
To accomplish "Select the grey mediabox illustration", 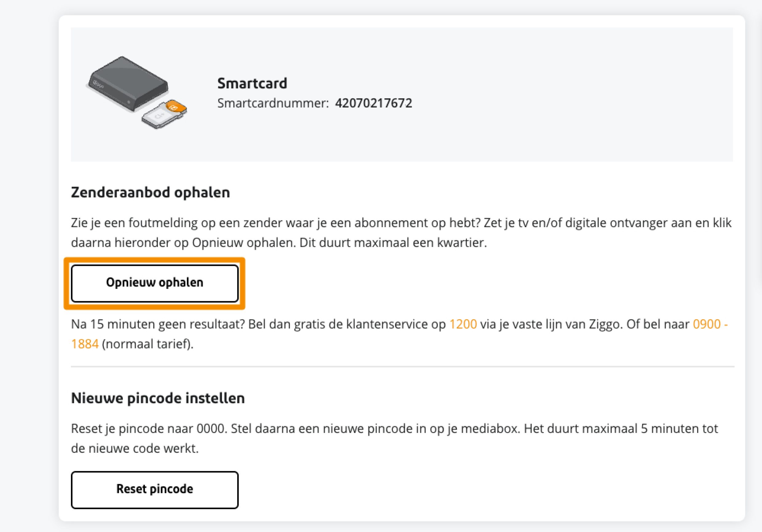I will (128, 84).
